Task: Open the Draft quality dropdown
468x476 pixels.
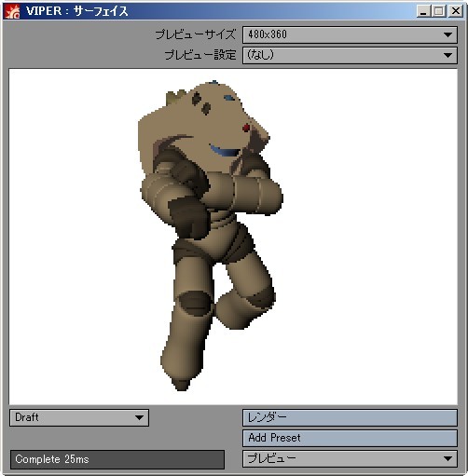Action: tap(79, 417)
